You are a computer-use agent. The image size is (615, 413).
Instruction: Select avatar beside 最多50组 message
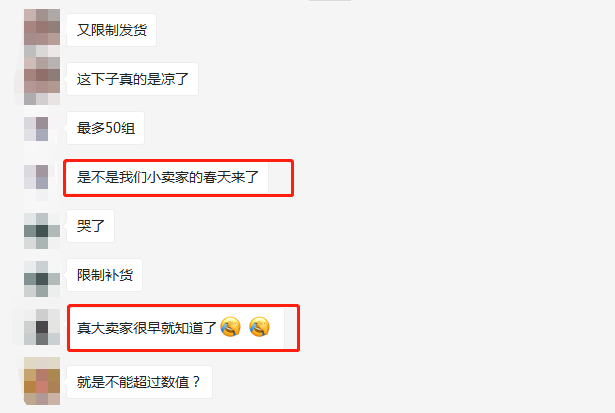pos(36,129)
